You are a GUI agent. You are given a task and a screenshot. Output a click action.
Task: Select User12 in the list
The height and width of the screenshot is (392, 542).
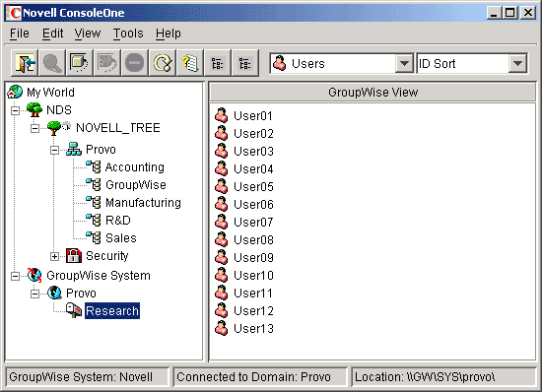tap(253, 310)
